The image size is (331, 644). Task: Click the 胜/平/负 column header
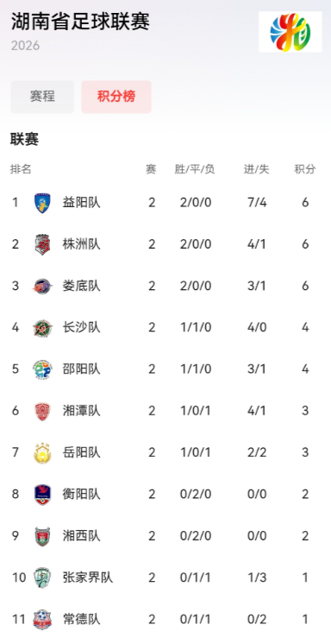click(x=195, y=169)
